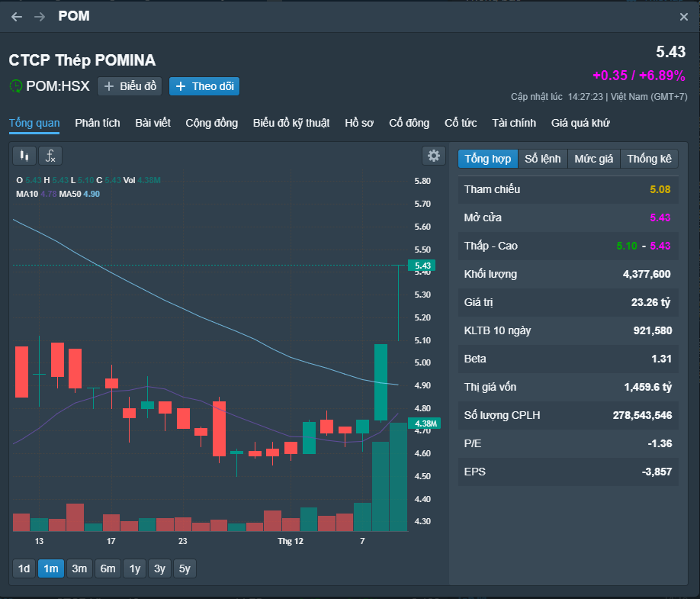This screenshot has width=700, height=599.
Task: Click the Tham chiếu value 5.08
Action: 660,189
